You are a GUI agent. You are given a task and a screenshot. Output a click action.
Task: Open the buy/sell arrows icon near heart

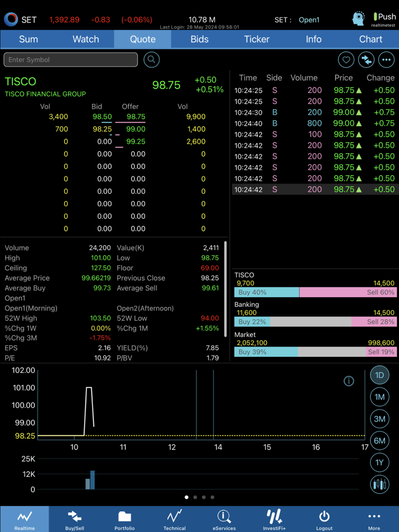click(366, 60)
